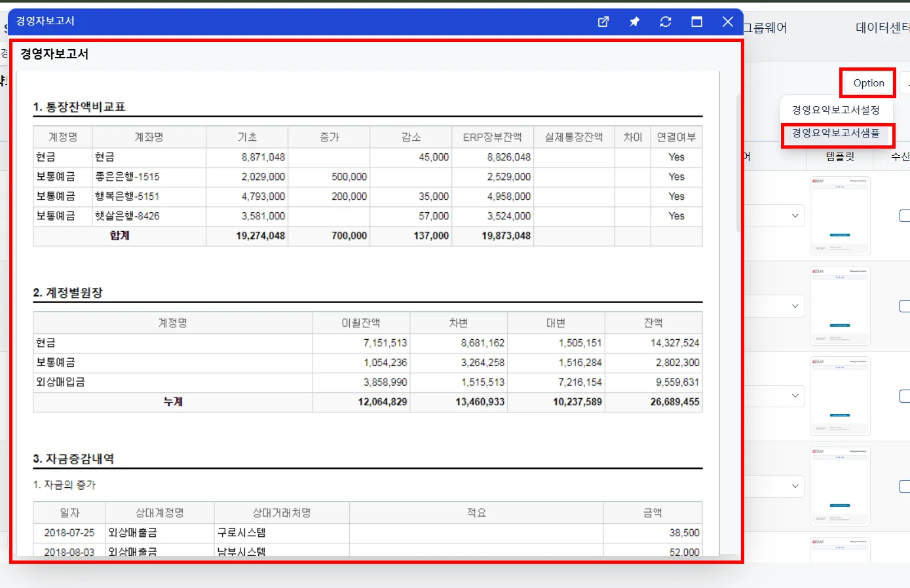The image size is (910, 588).
Task: Click the 500,000 increase value
Action: click(x=349, y=177)
